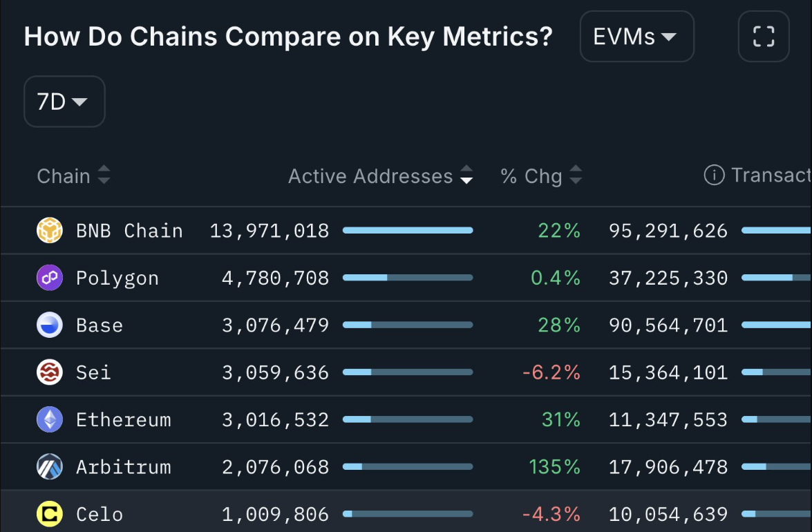Click BNB Chain active addresses bar
This screenshot has height=532, width=812.
[x=408, y=230]
